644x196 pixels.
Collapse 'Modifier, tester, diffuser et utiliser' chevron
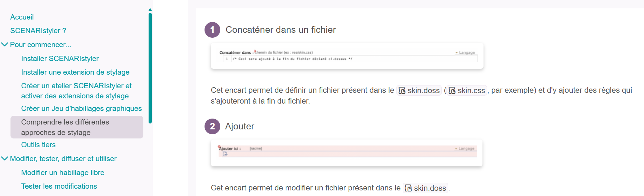(5, 159)
